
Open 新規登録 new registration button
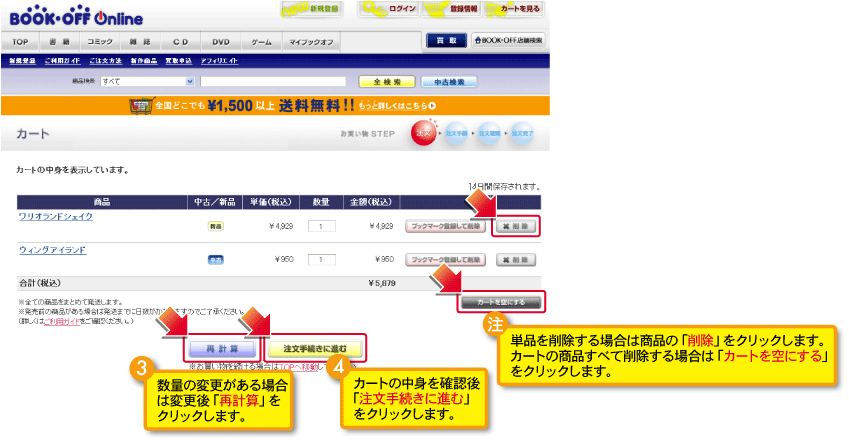tap(312, 9)
